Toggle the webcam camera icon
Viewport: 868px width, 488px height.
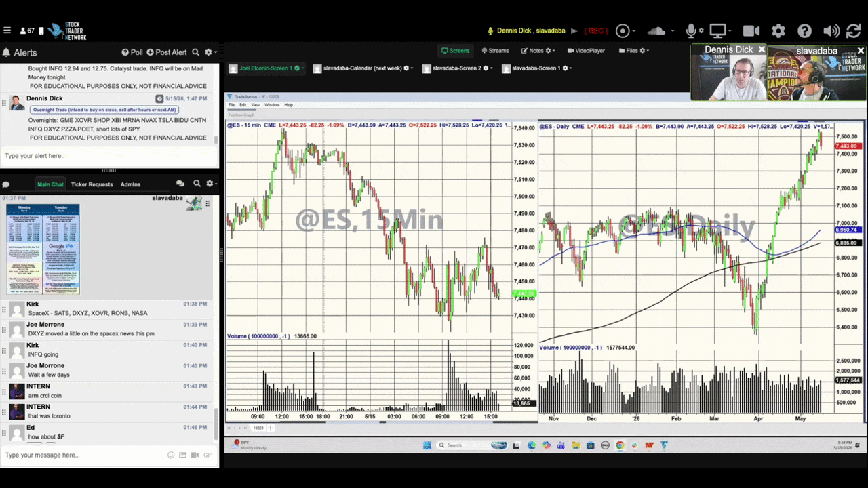[x=751, y=30]
